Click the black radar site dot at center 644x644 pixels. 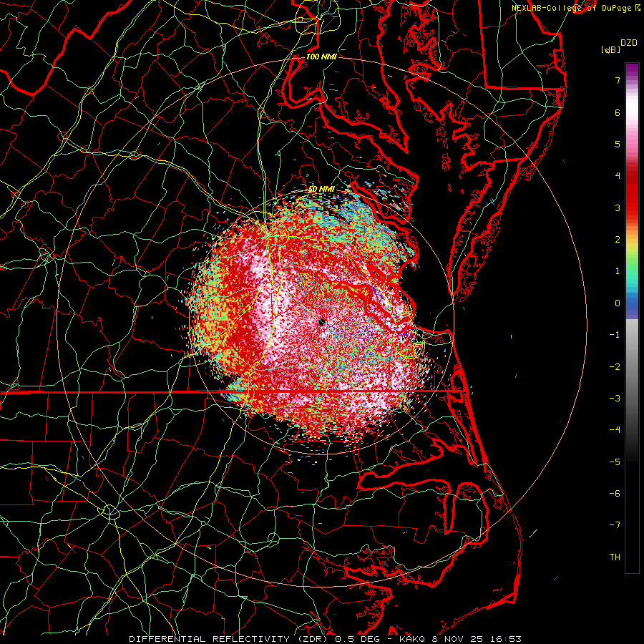(x=322, y=323)
